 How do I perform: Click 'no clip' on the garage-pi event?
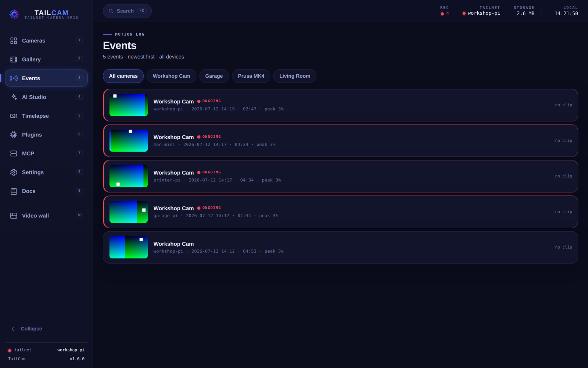coord(563,212)
